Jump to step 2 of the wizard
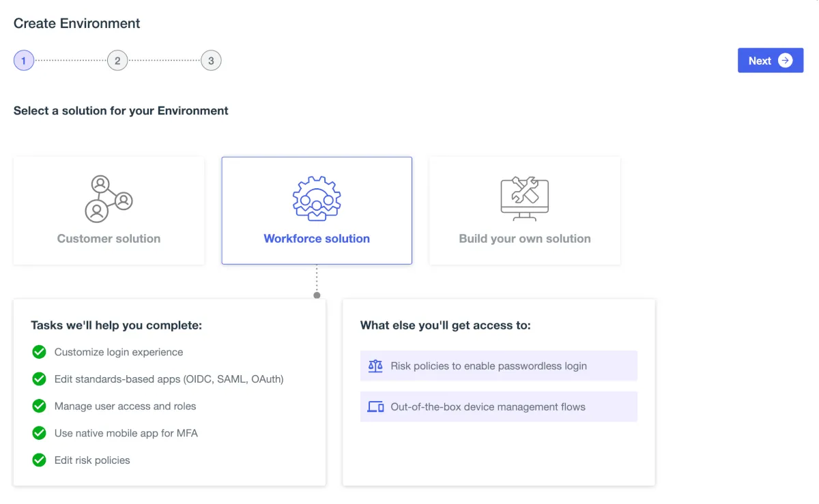819x504 pixels. pyautogui.click(x=117, y=61)
